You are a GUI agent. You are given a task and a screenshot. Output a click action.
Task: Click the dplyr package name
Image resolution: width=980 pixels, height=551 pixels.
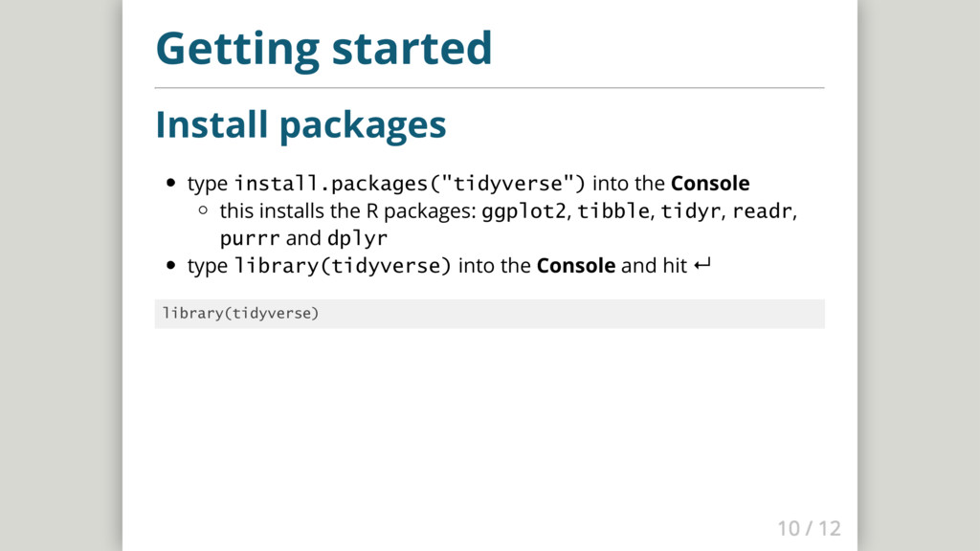click(357, 237)
